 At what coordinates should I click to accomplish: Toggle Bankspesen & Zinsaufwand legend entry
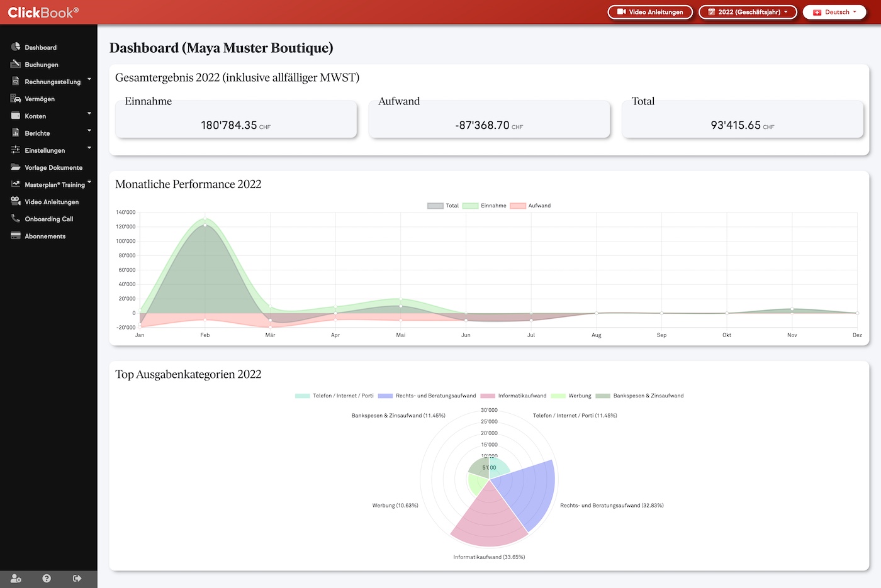pyautogui.click(x=639, y=396)
